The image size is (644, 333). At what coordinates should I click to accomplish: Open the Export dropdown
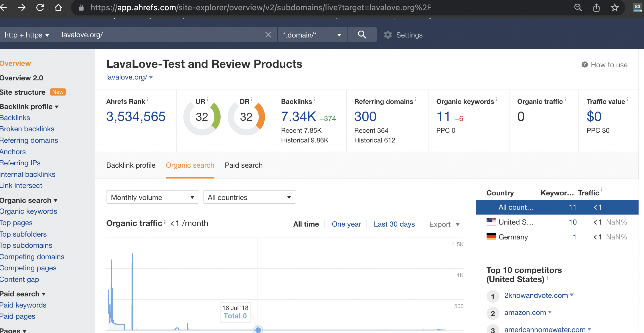pyautogui.click(x=445, y=224)
